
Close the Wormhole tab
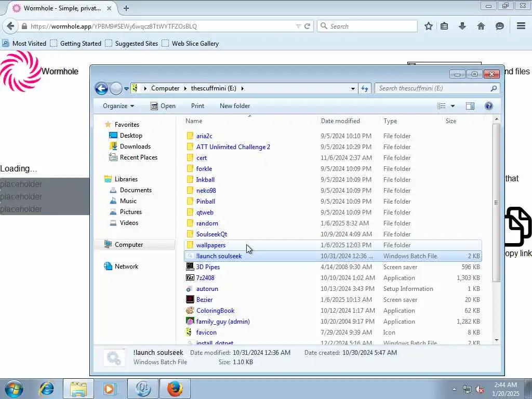click(109, 8)
